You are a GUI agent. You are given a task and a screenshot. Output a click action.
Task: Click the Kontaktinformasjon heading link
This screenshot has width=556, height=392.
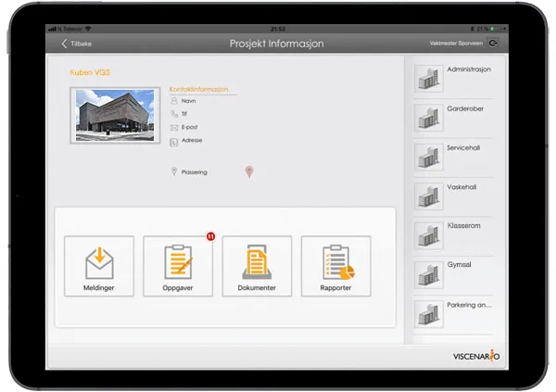point(198,89)
